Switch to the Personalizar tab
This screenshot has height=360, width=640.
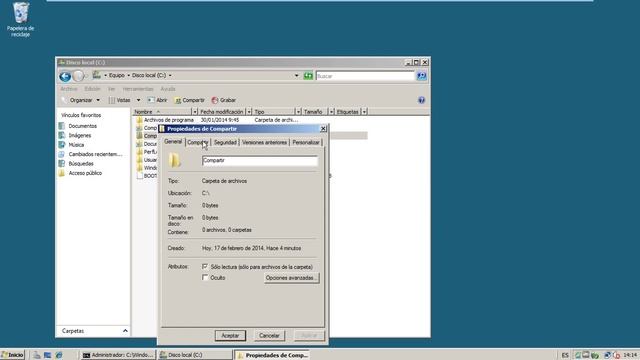pyautogui.click(x=306, y=142)
